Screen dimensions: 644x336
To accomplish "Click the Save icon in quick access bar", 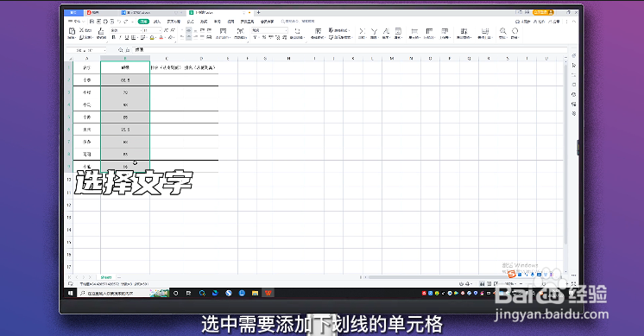I will 92,22.
